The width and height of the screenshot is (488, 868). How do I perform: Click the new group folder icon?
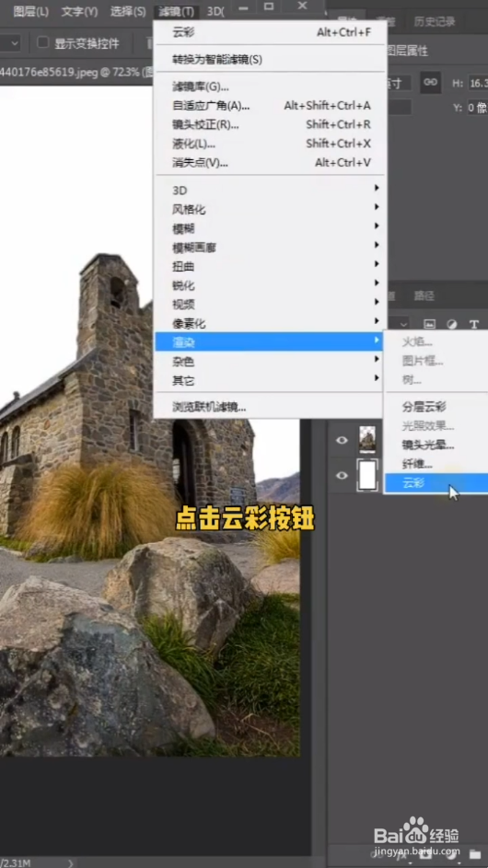[x=475, y=854]
